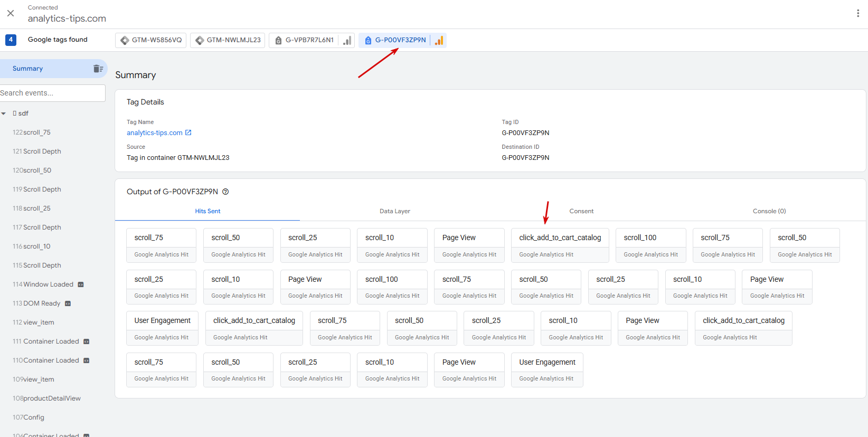Click the diamond icon on the GTM-NWLMJL23 chip
The width and height of the screenshot is (868, 437).
point(200,40)
